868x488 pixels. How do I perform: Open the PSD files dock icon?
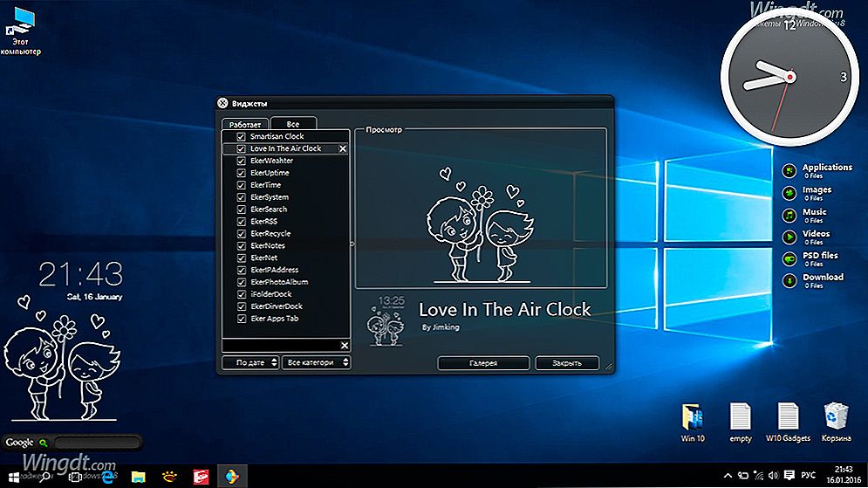[x=789, y=258]
